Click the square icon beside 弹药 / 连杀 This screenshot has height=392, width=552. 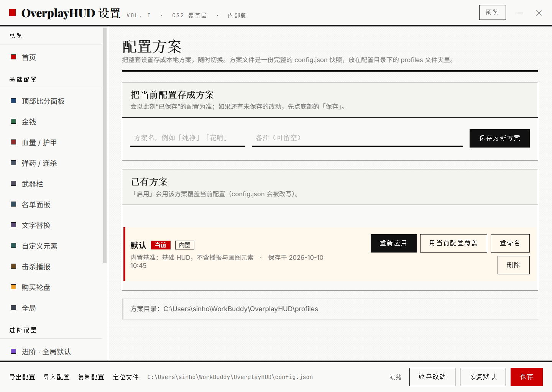click(13, 163)
